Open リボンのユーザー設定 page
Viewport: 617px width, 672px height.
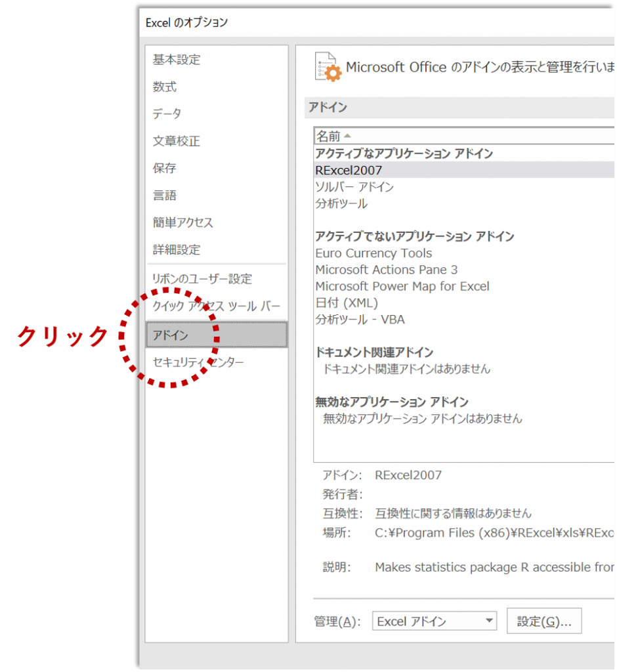pyautogui.click(x=202, y=279)
